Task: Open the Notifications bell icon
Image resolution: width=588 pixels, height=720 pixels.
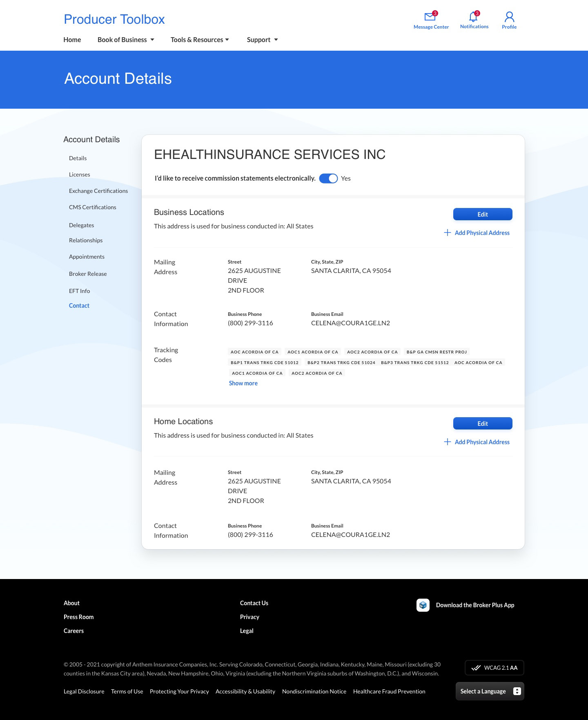Action: [x=474, y=16]
